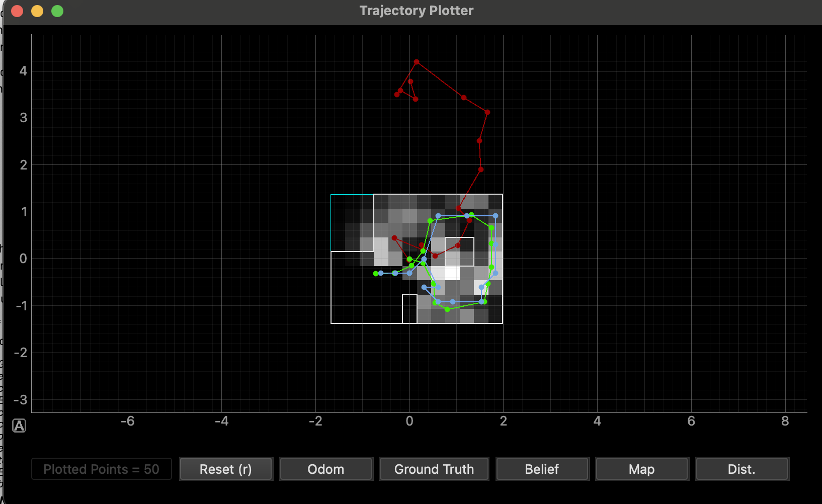Click the Map button
The image size is (822, 504).
[642, 469]
